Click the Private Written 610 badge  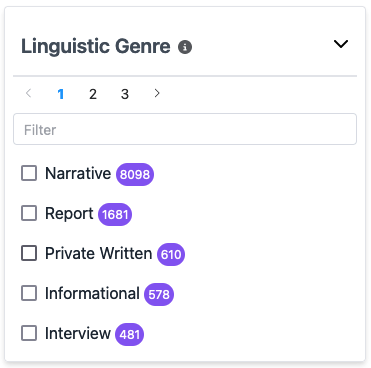(x=171, y=254)
